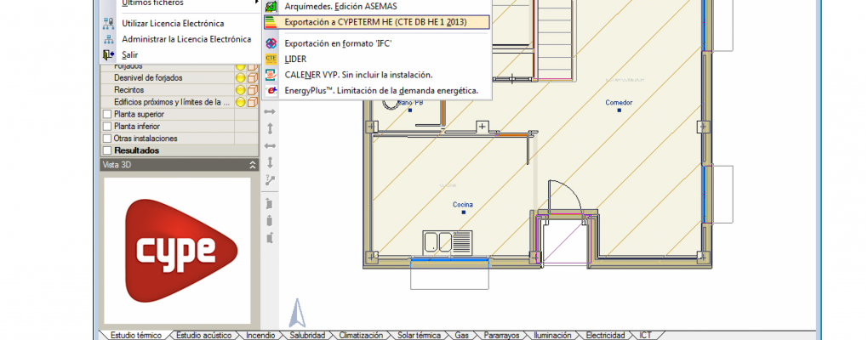Click the LIDER export CTE icon
This screenshot has width=868, height=340.
tap(271, 59)
